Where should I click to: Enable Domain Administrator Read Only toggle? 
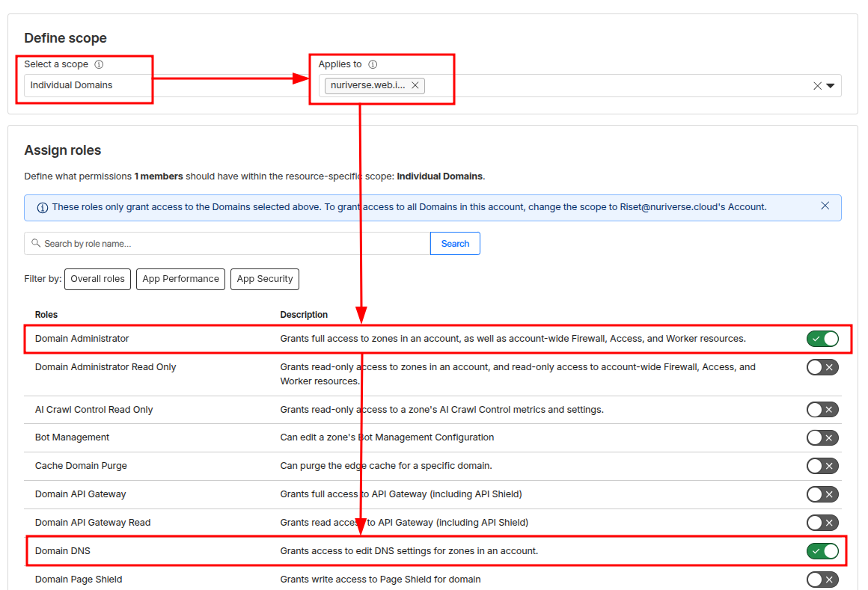pyautogui.click(x=822, y=367)
